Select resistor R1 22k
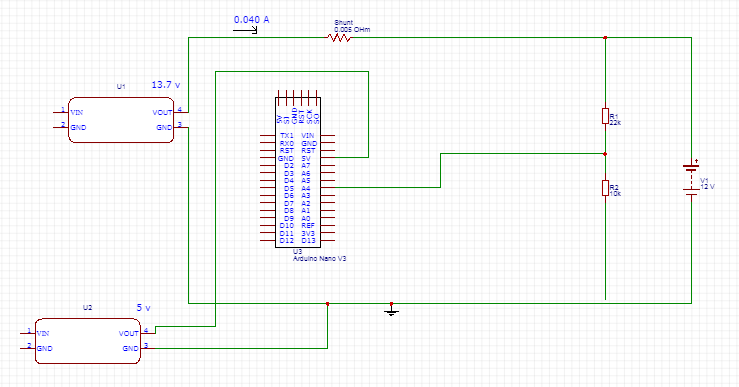 pyautogui.click(x=605, y=116)
